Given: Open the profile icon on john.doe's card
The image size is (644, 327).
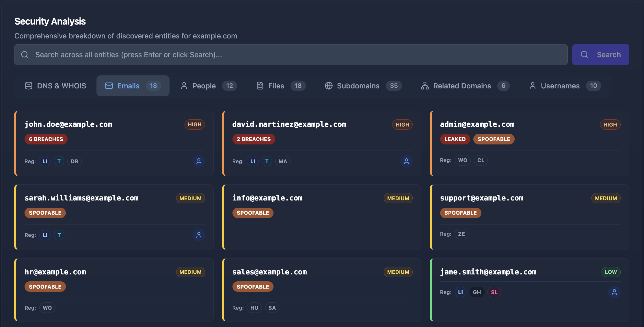Looking at the screenshot, I should (x=199, y=161).
